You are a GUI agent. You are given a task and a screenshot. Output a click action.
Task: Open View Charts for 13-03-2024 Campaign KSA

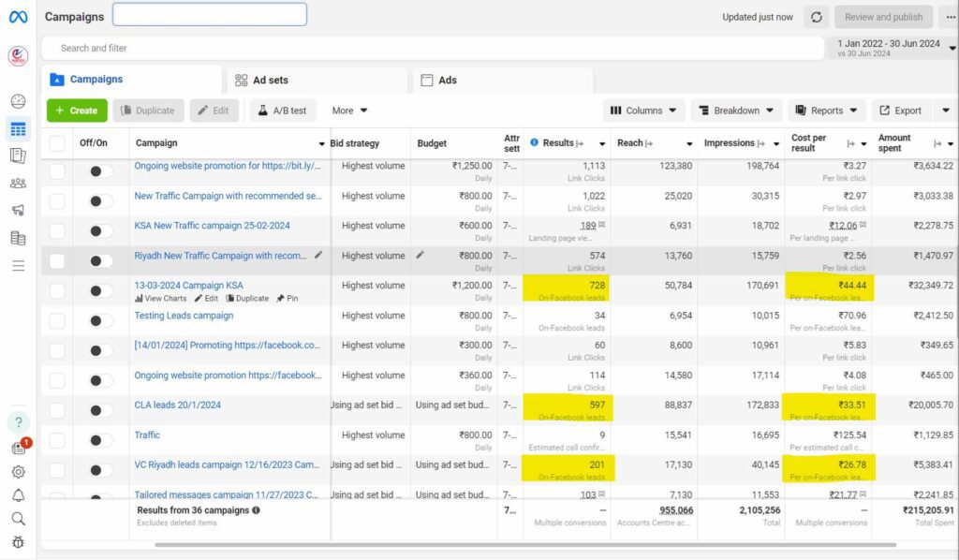pos(160,299)
